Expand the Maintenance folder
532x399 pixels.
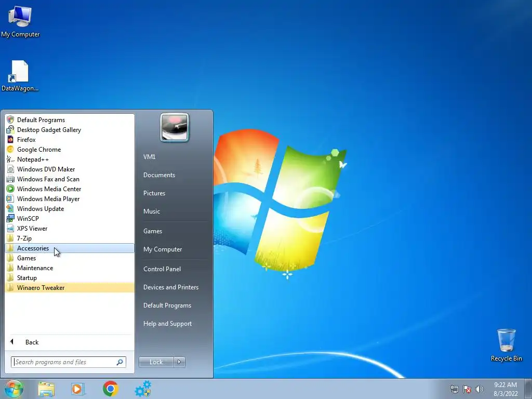pyautogui.click(x=70, y=268)
